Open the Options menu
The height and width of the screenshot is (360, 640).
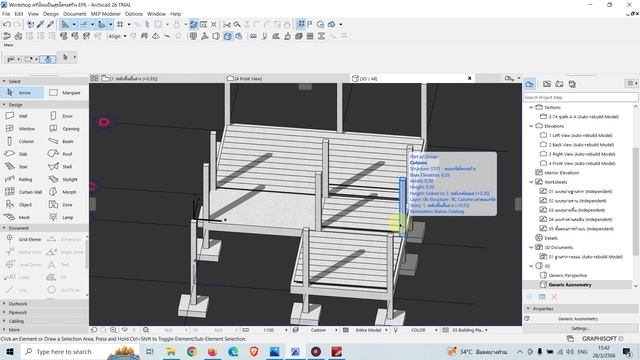[134, 14]
